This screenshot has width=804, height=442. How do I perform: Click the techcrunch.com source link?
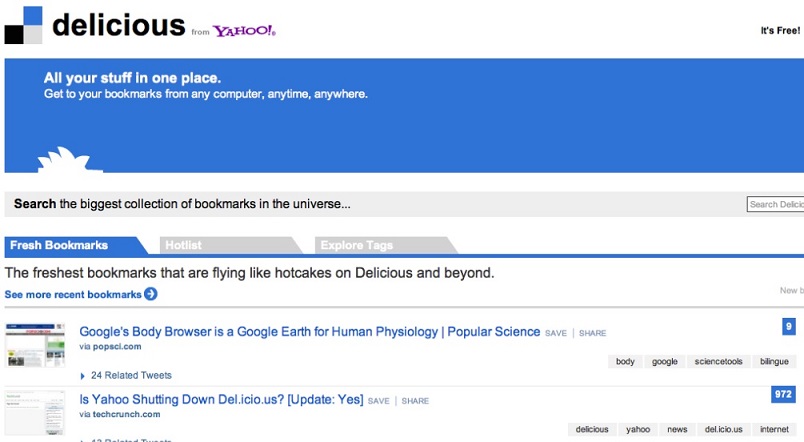point(126,414)
